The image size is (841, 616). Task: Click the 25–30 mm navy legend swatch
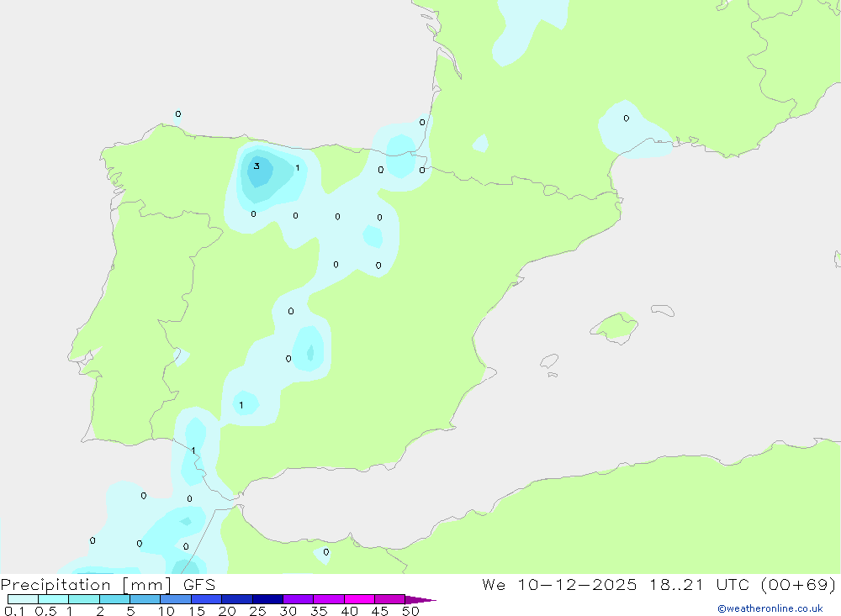pos(267,599)
